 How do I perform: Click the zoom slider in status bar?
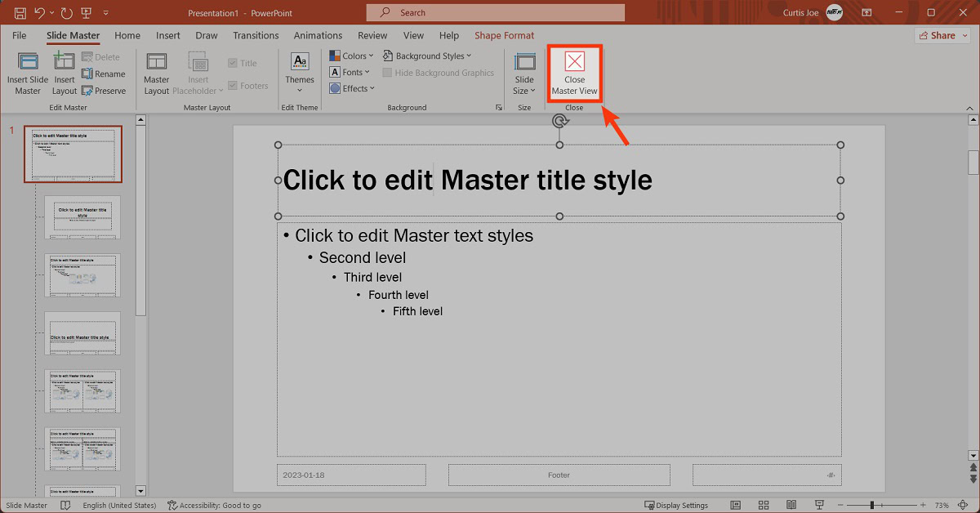tap(871, 506)
